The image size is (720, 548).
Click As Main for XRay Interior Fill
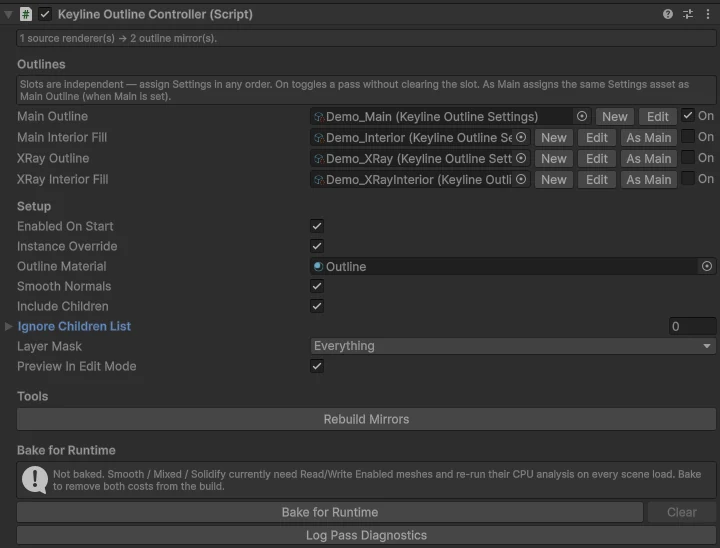coord(649,180)
